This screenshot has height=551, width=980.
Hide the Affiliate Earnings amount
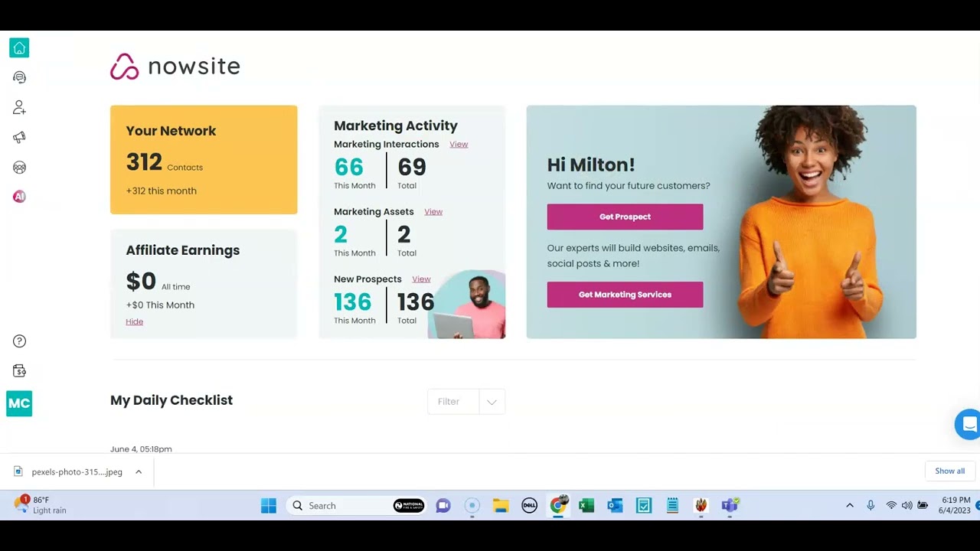tap(135, 321)
